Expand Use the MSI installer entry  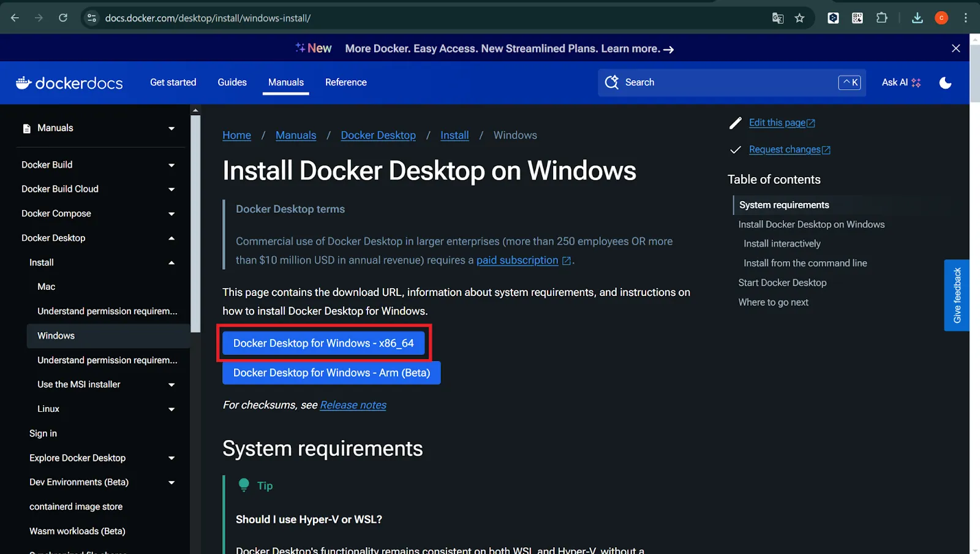click(x=171, y=384)
